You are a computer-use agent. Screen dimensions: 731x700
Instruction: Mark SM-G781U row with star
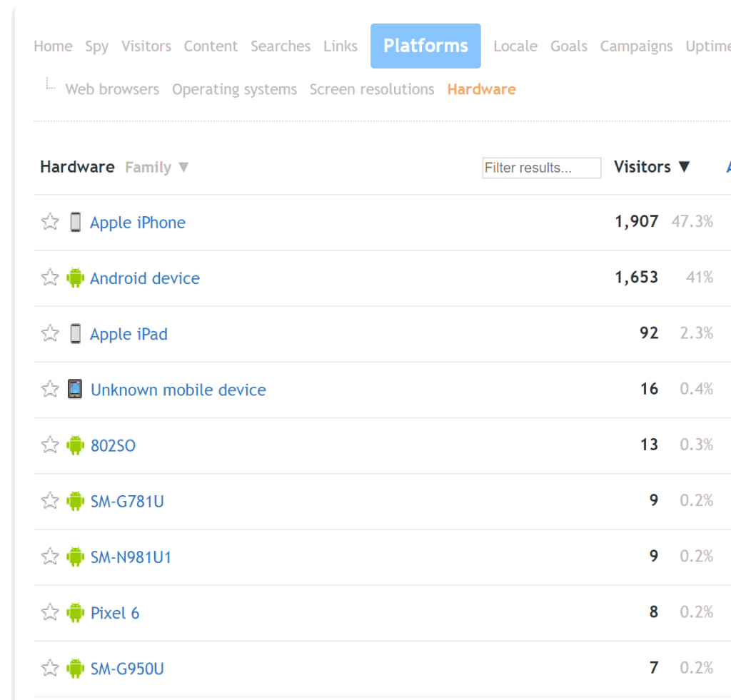pos(50,501)
